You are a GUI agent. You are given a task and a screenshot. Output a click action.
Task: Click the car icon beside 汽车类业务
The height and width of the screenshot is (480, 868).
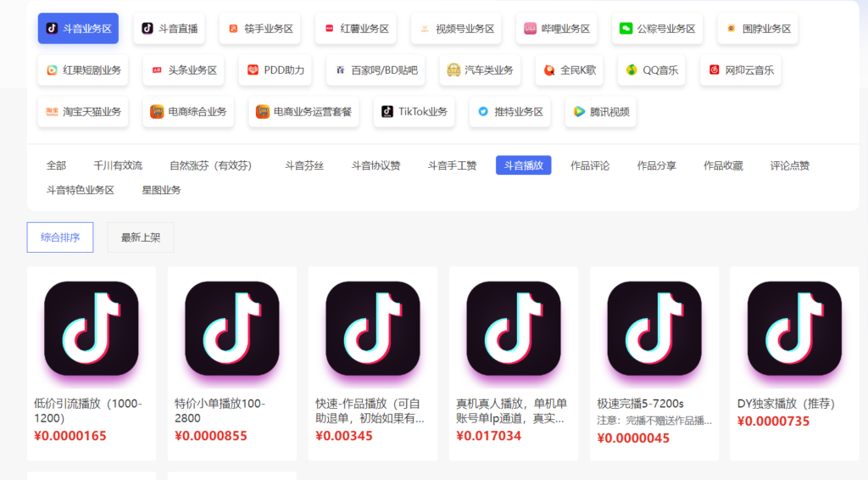453,70
